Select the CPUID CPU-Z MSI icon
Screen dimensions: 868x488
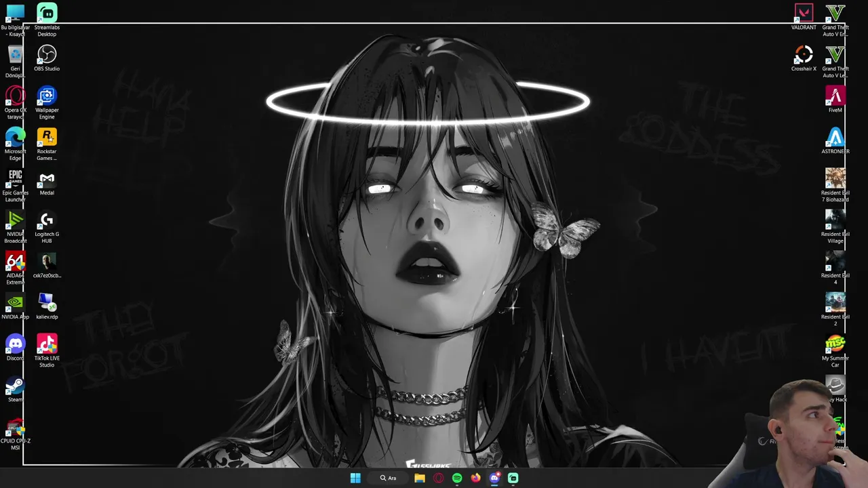coord(15,427)
